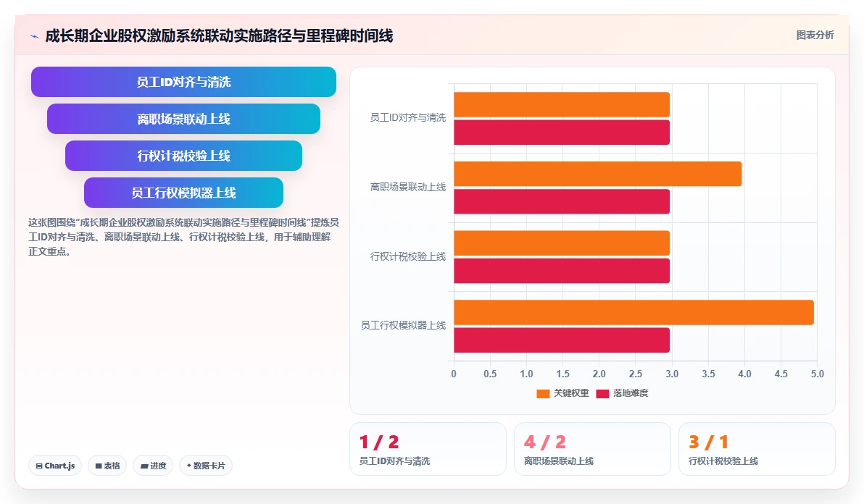
Task: Click the orange 关键权重 bar for 员工ID对齐与清洗
Action: point(562,104)
